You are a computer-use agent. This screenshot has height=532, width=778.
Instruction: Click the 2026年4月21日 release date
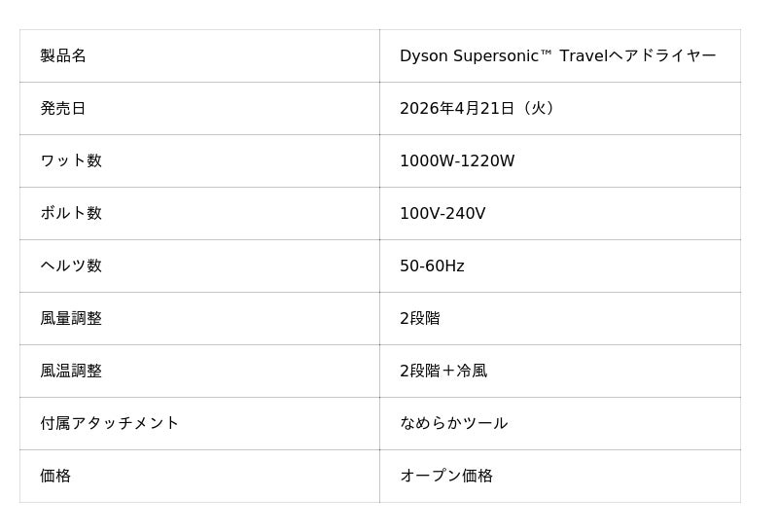(x=457, y=109)
